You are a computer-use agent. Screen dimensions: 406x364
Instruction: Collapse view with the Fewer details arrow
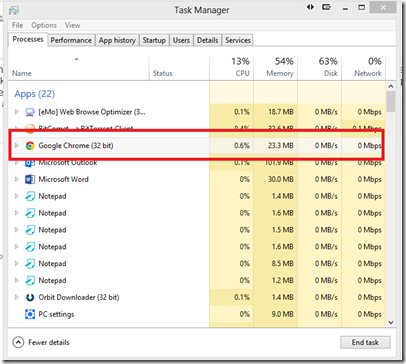18,342
